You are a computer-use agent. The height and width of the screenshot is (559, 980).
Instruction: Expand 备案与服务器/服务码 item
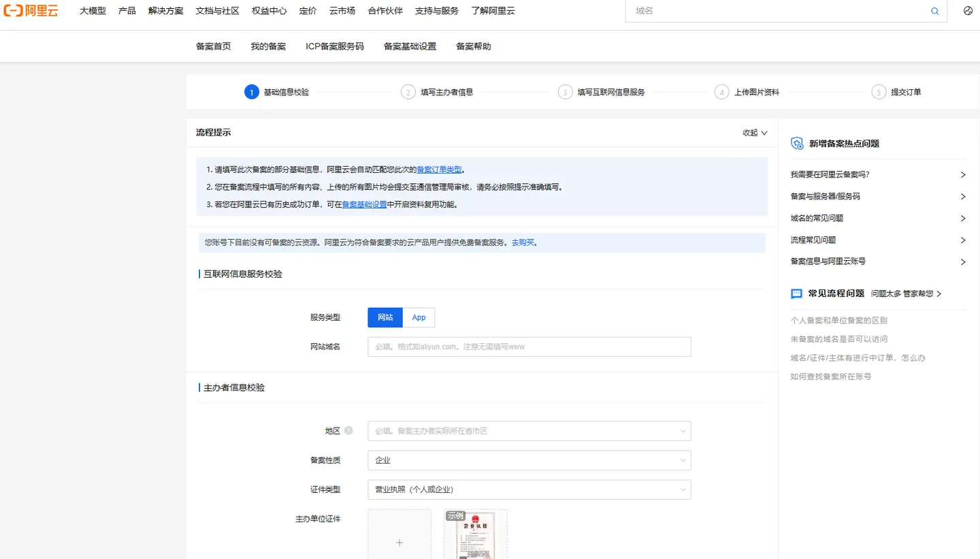click(x=879, y=197)
